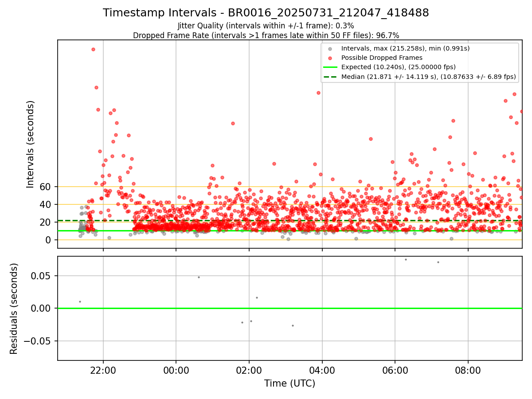Click the 02:00 x-axis tick label
Image resolution: width=532 pixels, height=399 pixels.
coord(249,371)
